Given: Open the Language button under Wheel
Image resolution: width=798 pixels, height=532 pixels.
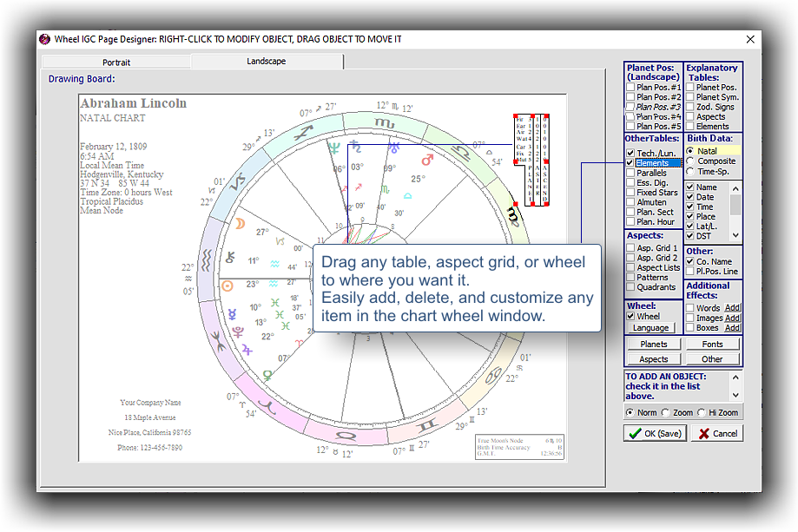Looking at the screenshot, I should (x=650, y=328).
